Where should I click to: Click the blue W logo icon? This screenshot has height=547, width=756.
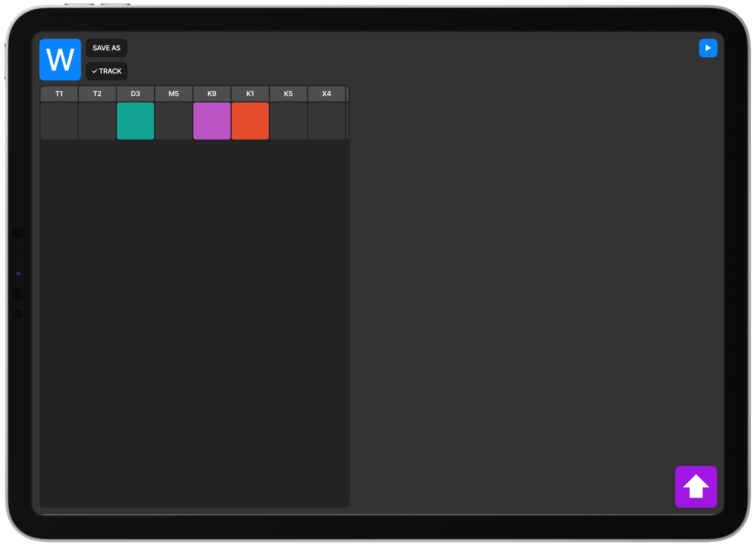pyautogui.click(x=60, y=60)
